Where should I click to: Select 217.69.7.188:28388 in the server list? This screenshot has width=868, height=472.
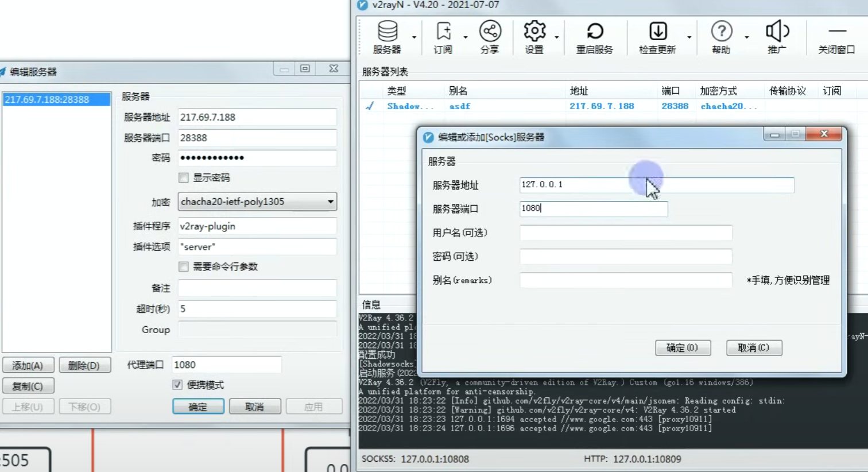[x=56, y=99]
